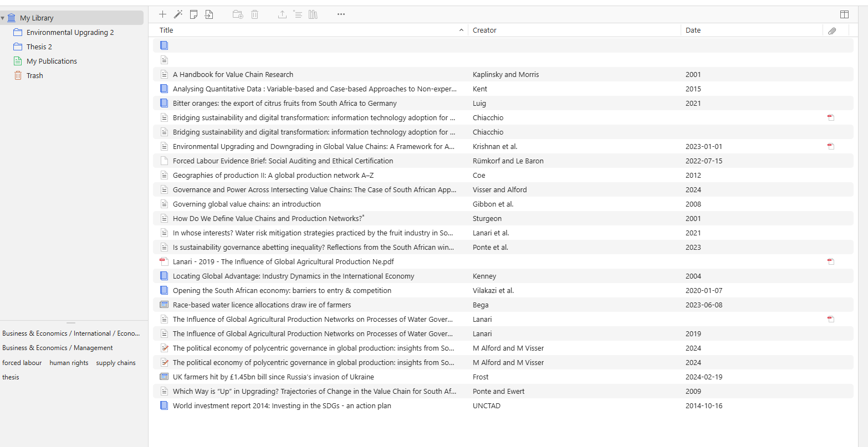Click the book icon beside Bitter oranges
868x447 pixels.
click(164, 103)
